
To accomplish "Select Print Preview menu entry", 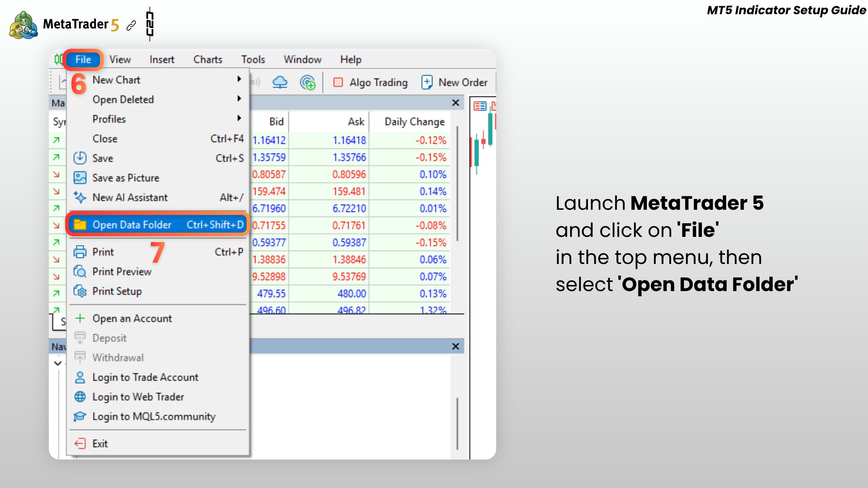I will [x=158, y=271].
